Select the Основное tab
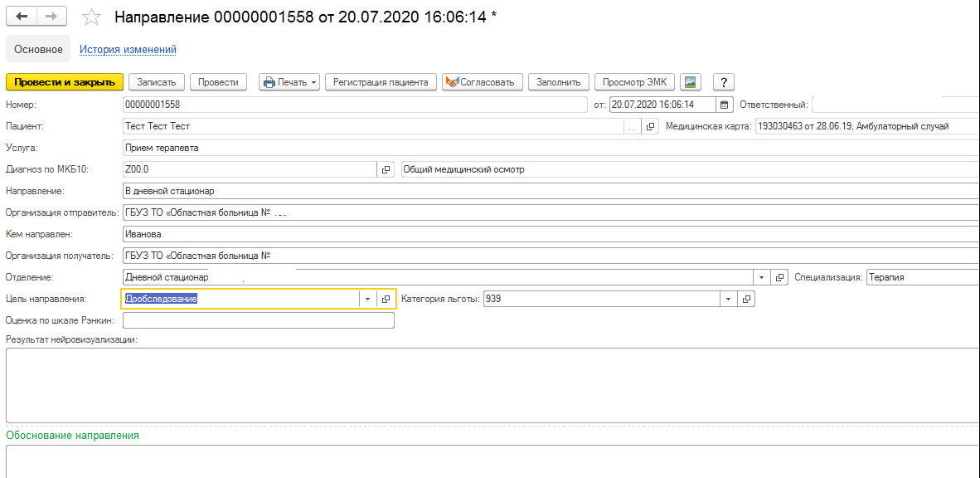This screenshot has height=478, width=980. tap(38, 50)
